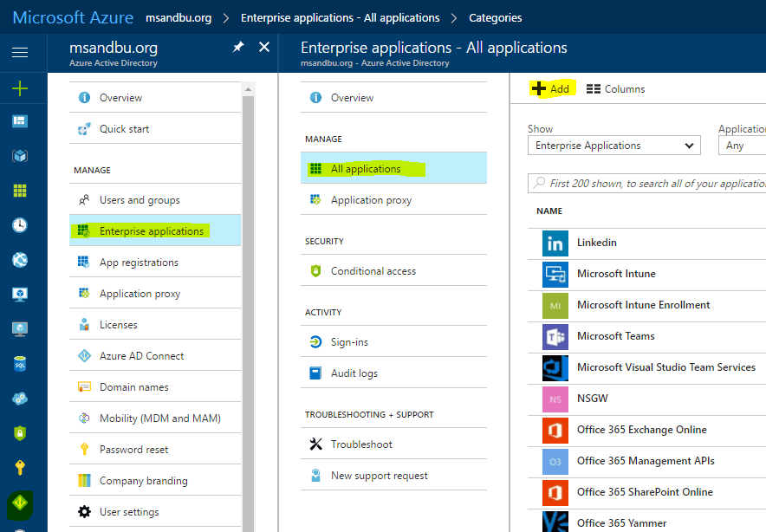The width and height of the screenshot is (766, 532).
Task: Pin the msandbu.org blade
Action: pos(238,48)
